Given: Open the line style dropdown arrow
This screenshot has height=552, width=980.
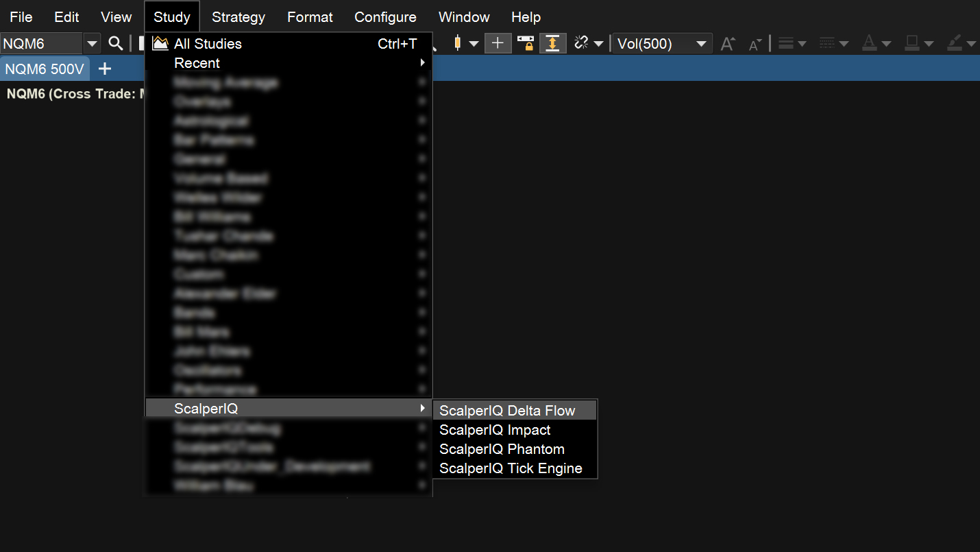Looking at the screenshot, I should click(844, 45).
